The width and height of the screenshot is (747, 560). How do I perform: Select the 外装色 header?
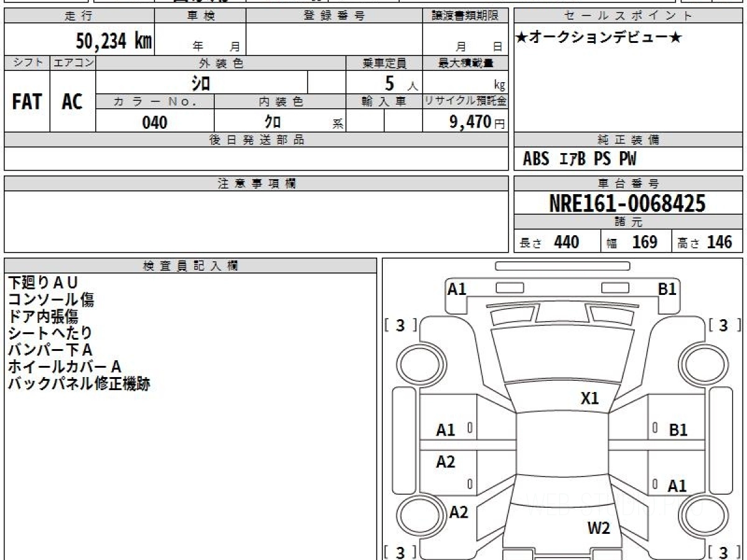[x=221, y=63]
